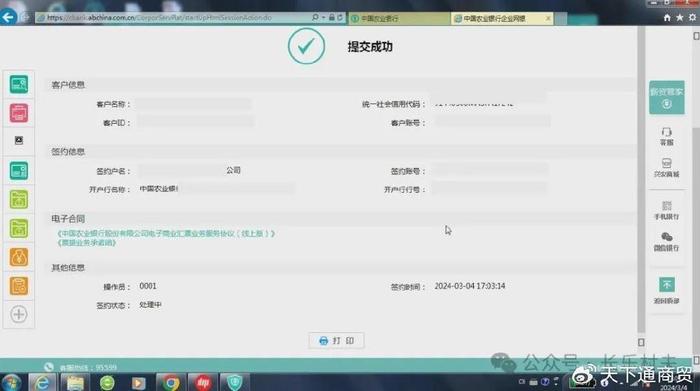Image resolution: width=700 pixels, height=391 pixels.
Task: Click the 客服 headset icon in right panel
Action: pos(667,132)
